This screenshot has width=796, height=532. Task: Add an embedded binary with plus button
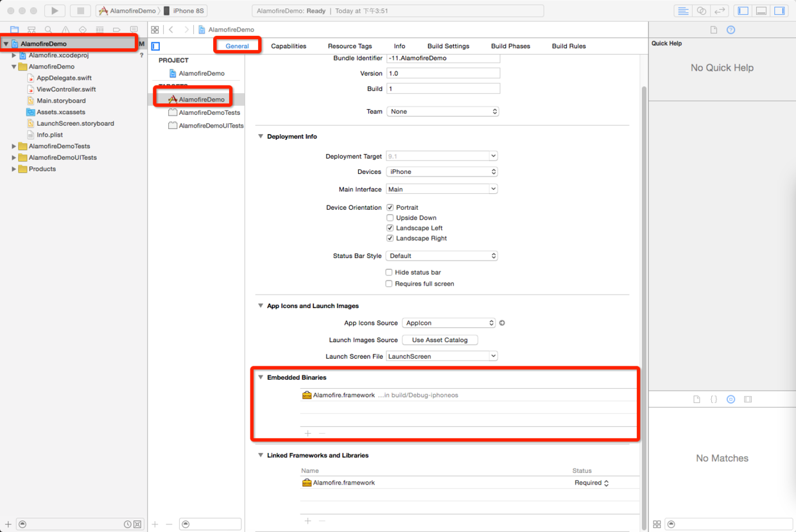pos(307,433)
